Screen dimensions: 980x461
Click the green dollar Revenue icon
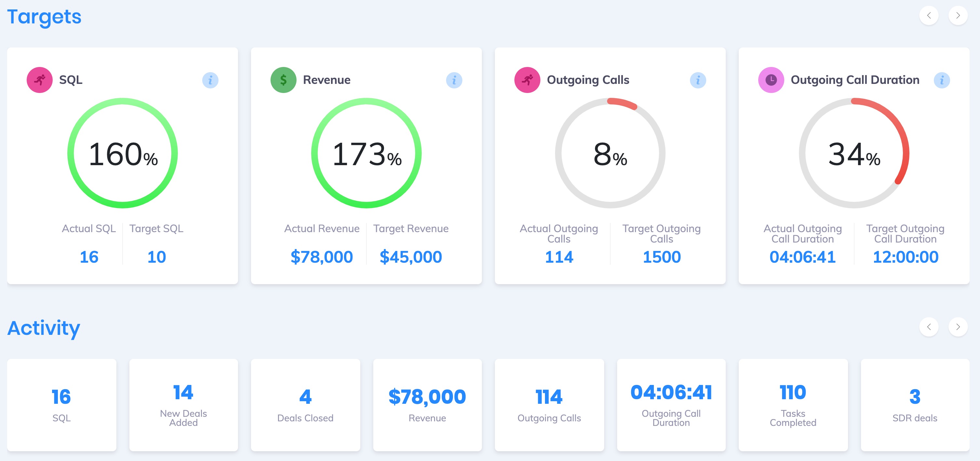[x=284, y=80]
